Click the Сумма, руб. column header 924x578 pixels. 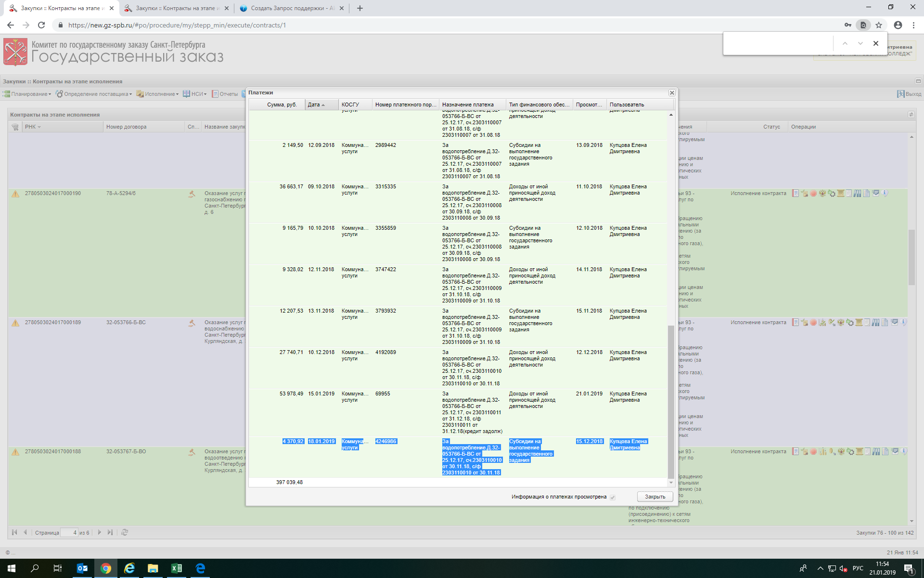pyautogui.click(x=277, y=105)
